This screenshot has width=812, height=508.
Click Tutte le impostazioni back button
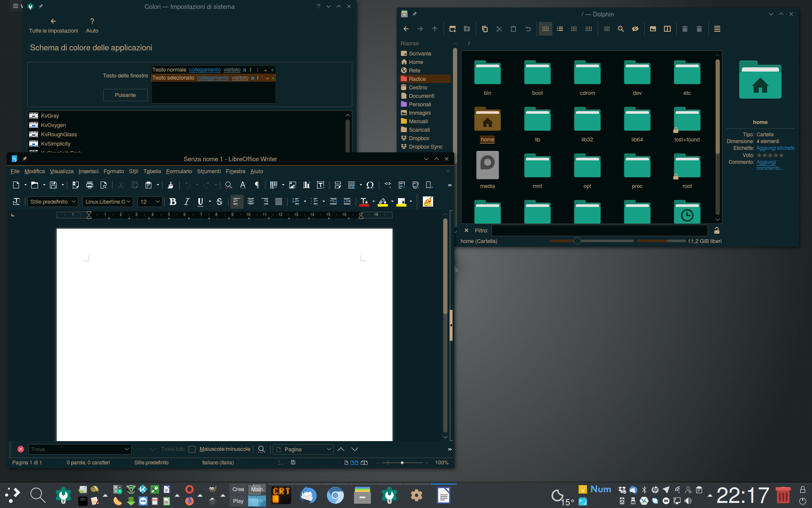pos(53,25)
